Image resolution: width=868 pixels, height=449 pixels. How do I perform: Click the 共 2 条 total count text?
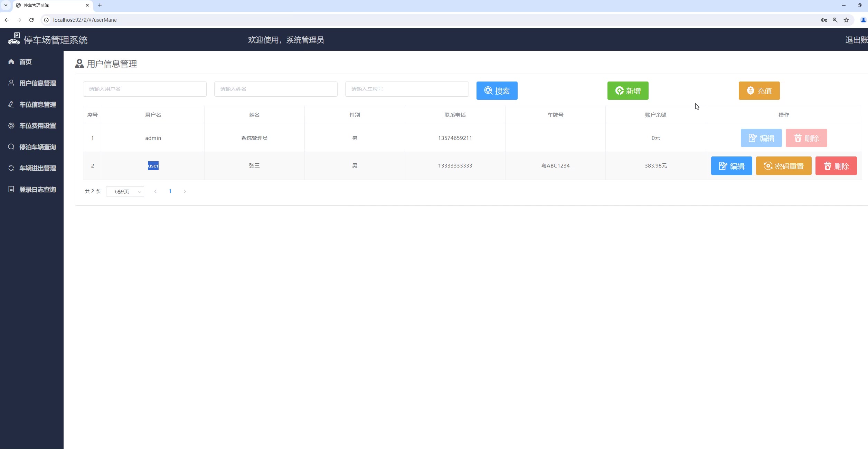point(93,191)
